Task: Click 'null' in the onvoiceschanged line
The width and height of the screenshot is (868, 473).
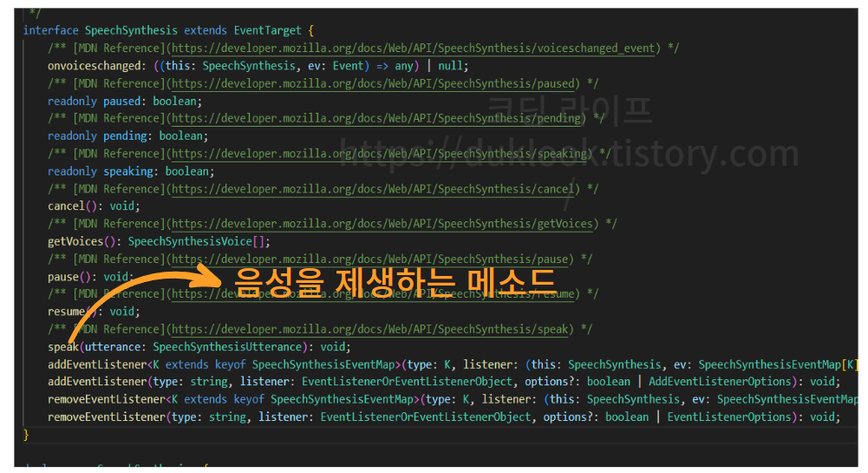Action: [450, 66]
